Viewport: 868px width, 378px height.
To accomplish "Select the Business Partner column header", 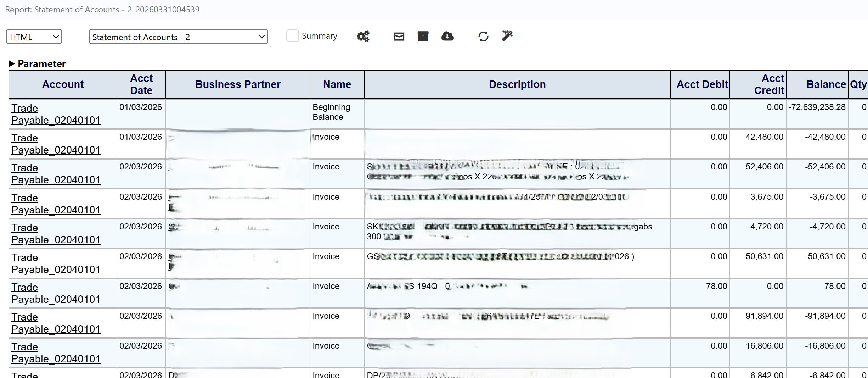I will click(x=238, y=84).
